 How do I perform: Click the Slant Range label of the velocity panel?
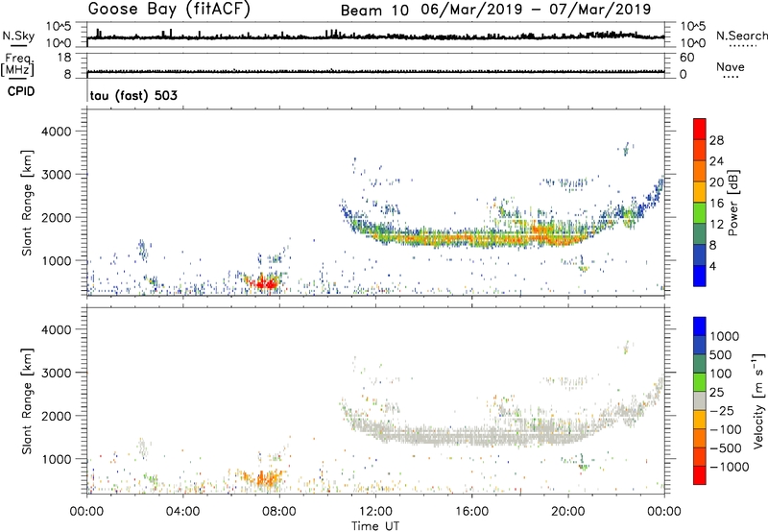pyautogui.click(x=27, y=401)
